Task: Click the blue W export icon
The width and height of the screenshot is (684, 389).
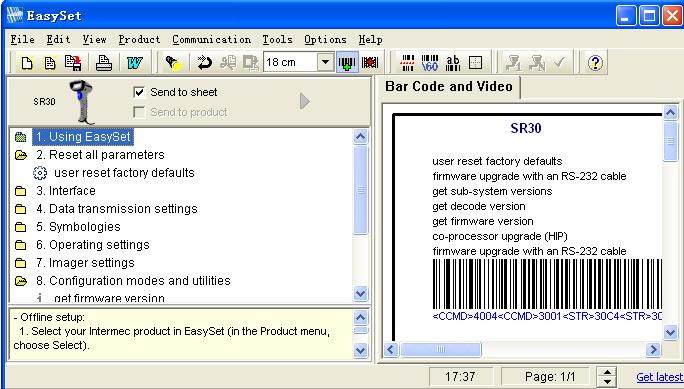Action: point(134,63)
